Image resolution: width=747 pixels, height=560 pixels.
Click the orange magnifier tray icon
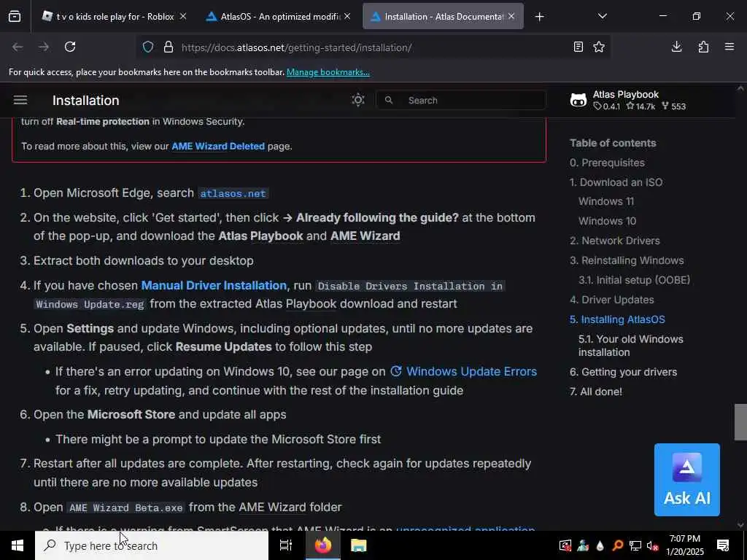pyautogui.click(x=617, y=545)
